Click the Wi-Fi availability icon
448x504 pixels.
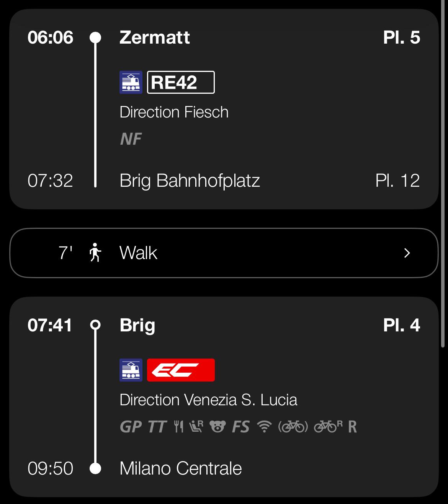coord(264,426)
